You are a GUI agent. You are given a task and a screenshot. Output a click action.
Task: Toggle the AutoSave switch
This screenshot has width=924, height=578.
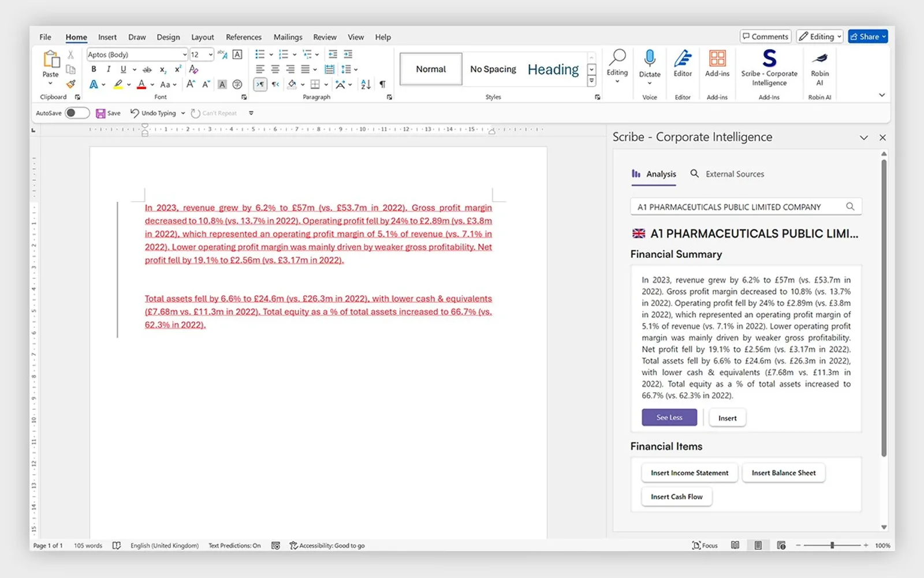77,113
